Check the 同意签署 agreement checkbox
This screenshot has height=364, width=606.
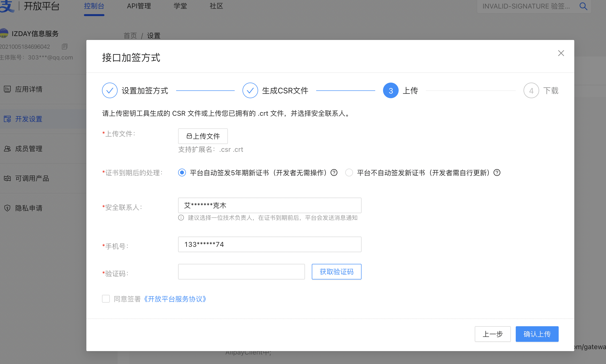(x=106, y=299)
